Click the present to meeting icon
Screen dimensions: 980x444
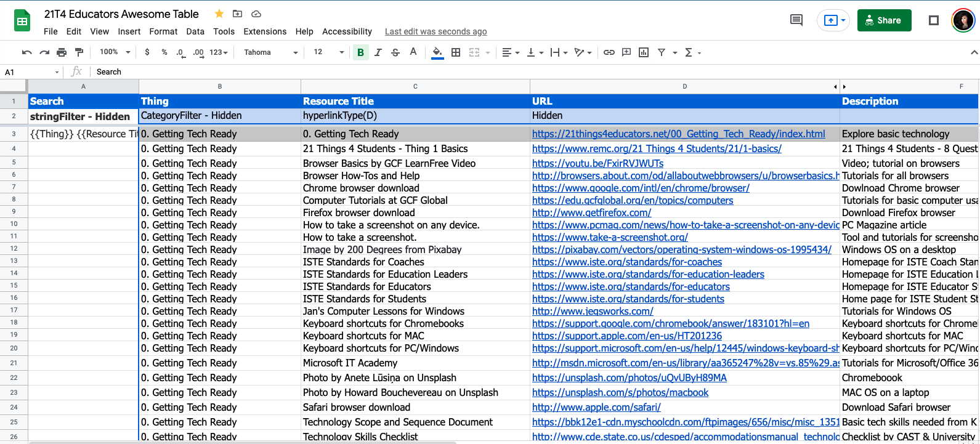831,20
